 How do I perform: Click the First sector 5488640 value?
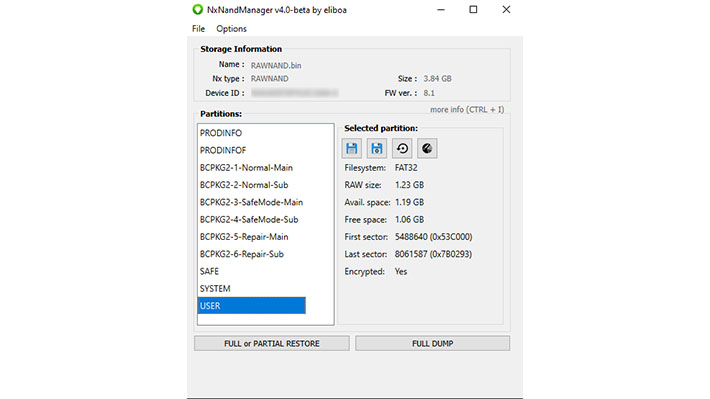coord(433,236)
